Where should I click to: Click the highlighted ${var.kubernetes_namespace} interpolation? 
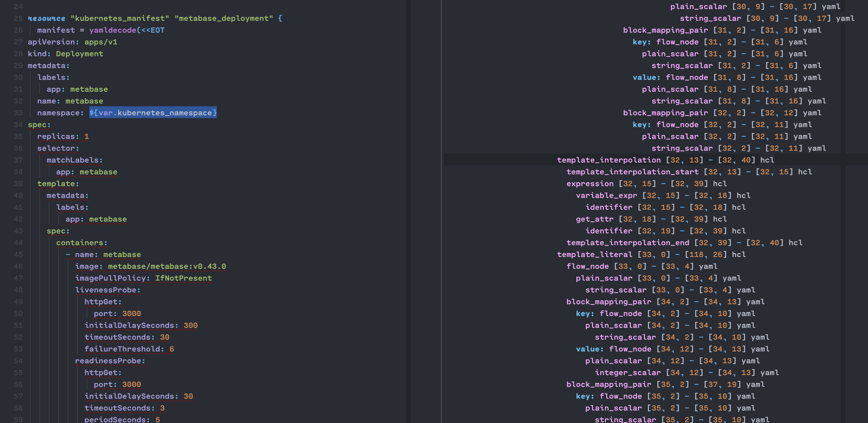point(153,113)
